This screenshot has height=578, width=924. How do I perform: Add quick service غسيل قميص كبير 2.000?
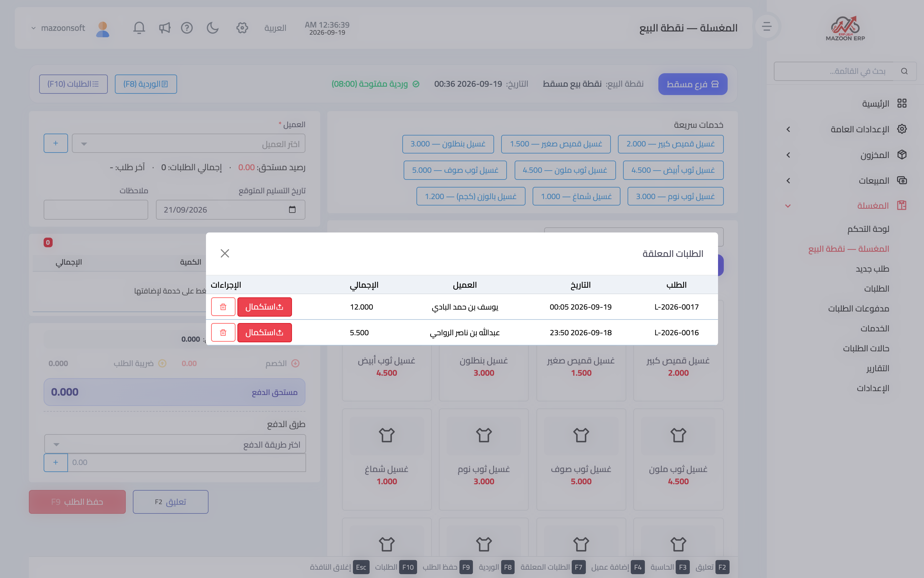[671, 144]
